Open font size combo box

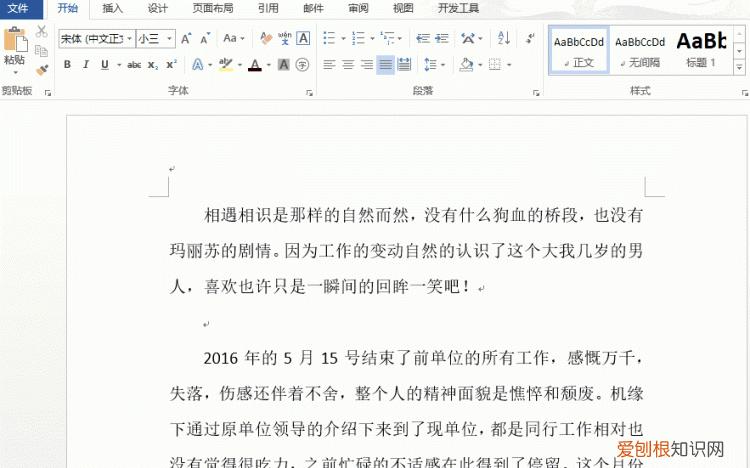(156, 38)
